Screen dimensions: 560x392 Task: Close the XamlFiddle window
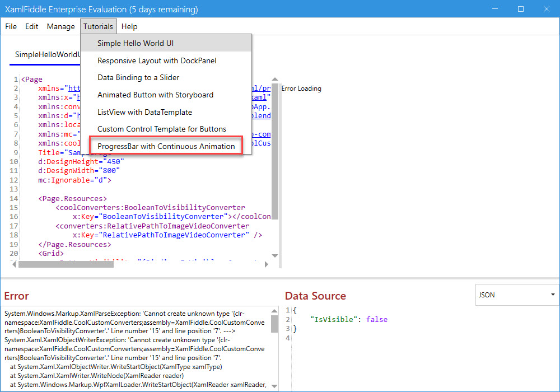coord(547,9)
